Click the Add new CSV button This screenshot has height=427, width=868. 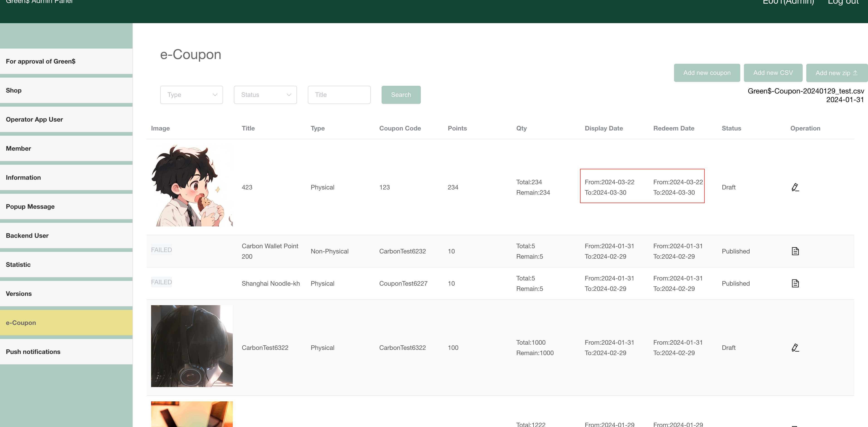tap(773, 73)
